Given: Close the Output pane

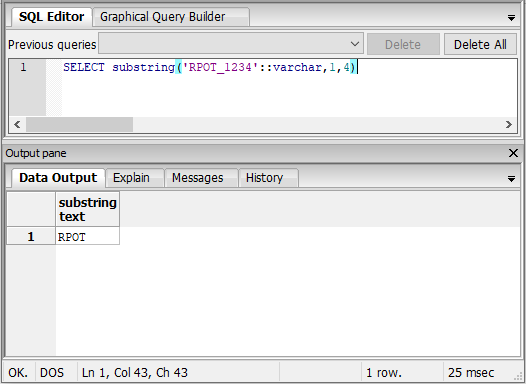Looking at the screenshot, I should 513,153.
